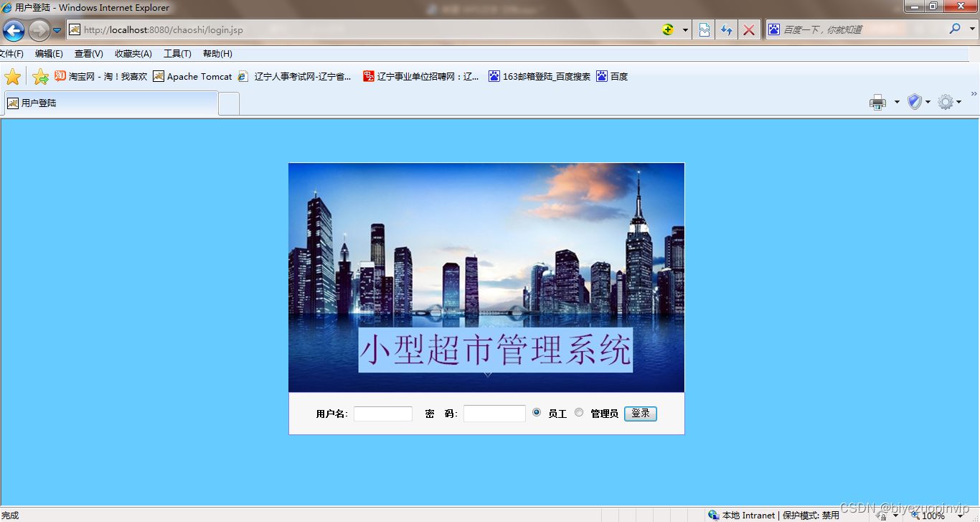Open the Print icon on command bar
Viewport: 980px width, 522px height.
point(877,101)
